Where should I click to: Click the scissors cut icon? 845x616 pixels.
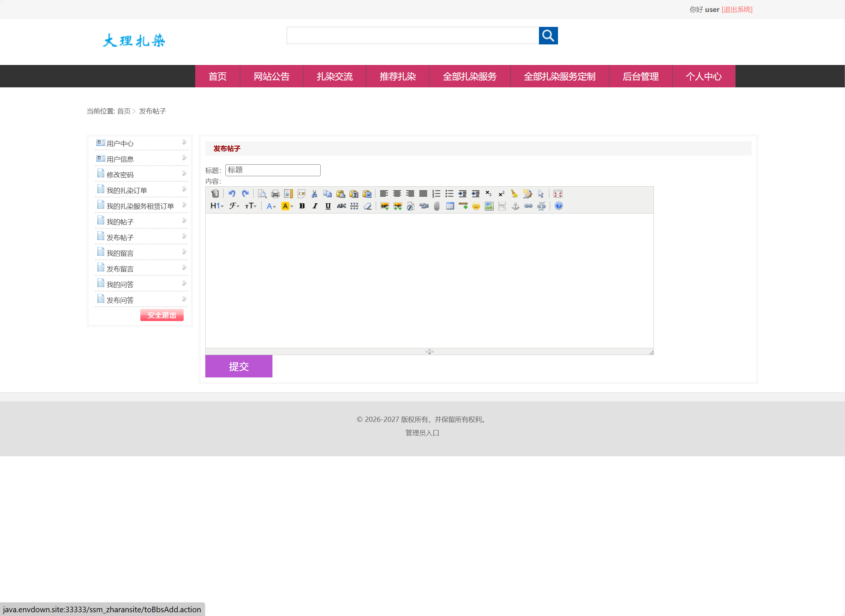314,194
